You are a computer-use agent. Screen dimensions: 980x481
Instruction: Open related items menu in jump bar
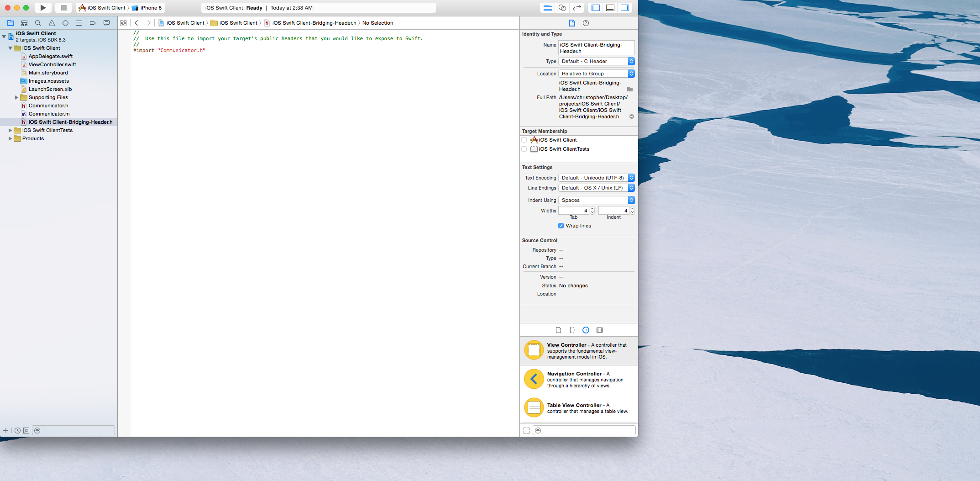pyautogui.click(x=123, y=23)
